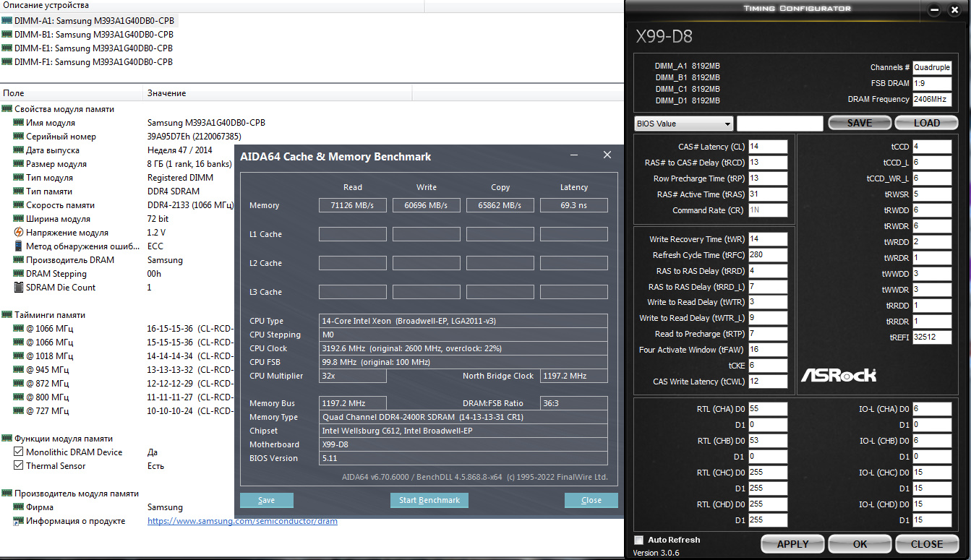Click the Memory Latency value 69.3 ns
The image size is (971, 560).
(574, 205)
